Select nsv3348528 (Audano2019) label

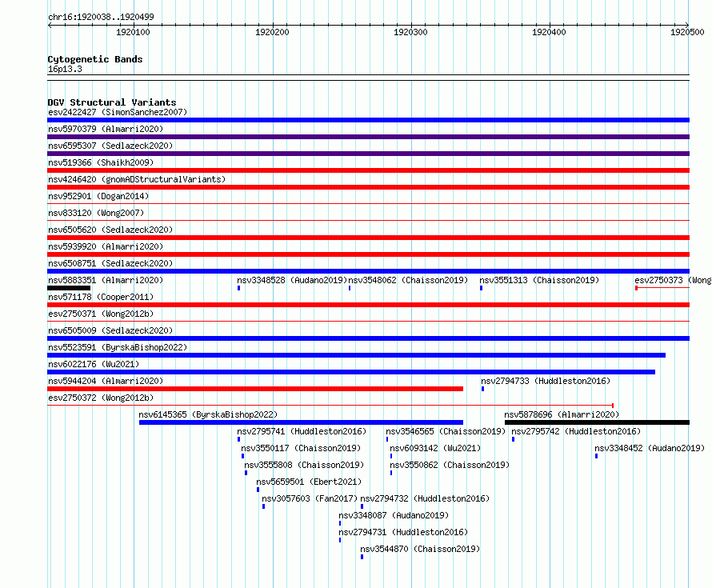(292, 280)
